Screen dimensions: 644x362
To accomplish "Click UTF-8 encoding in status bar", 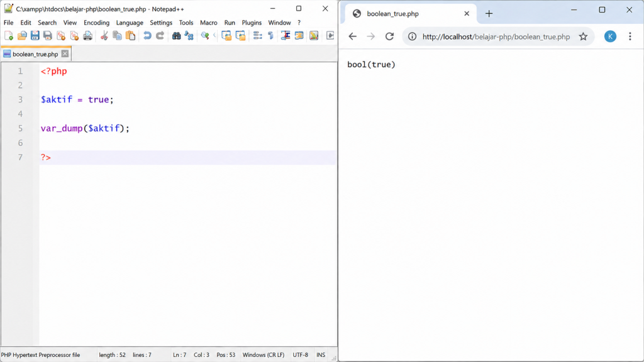I will [300, 355].
